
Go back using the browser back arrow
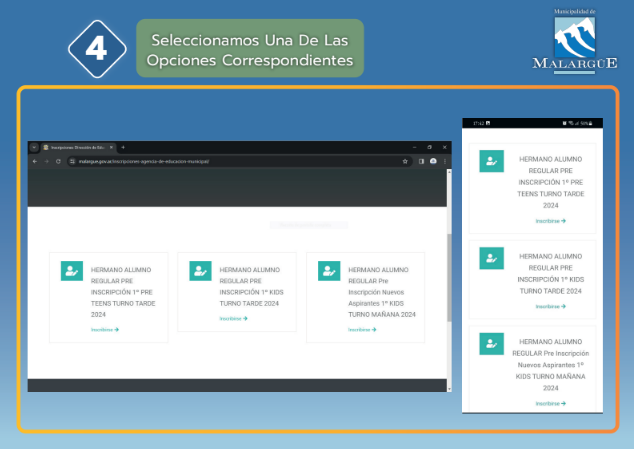(34, 161)
